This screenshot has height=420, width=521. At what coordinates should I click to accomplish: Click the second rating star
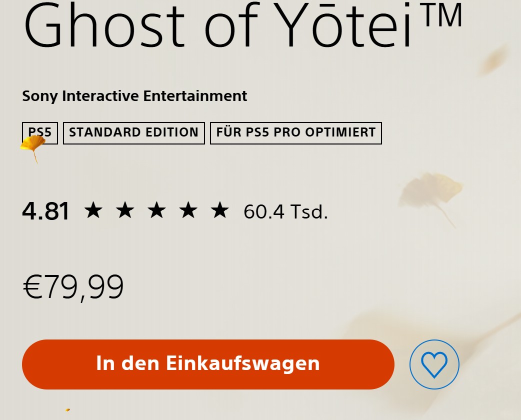tap(124, 210)
